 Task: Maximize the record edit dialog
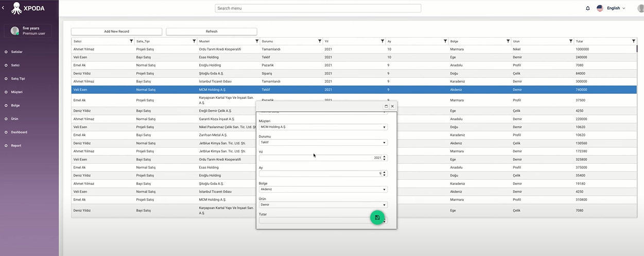(386, 106)
